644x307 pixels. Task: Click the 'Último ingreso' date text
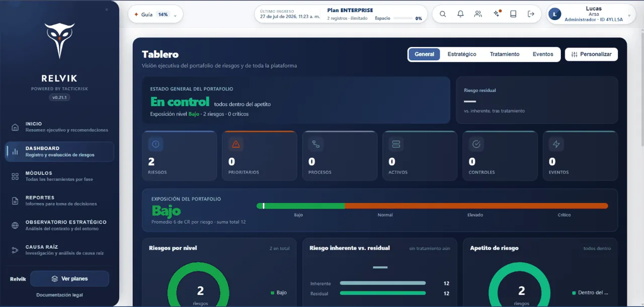point(290,17)
